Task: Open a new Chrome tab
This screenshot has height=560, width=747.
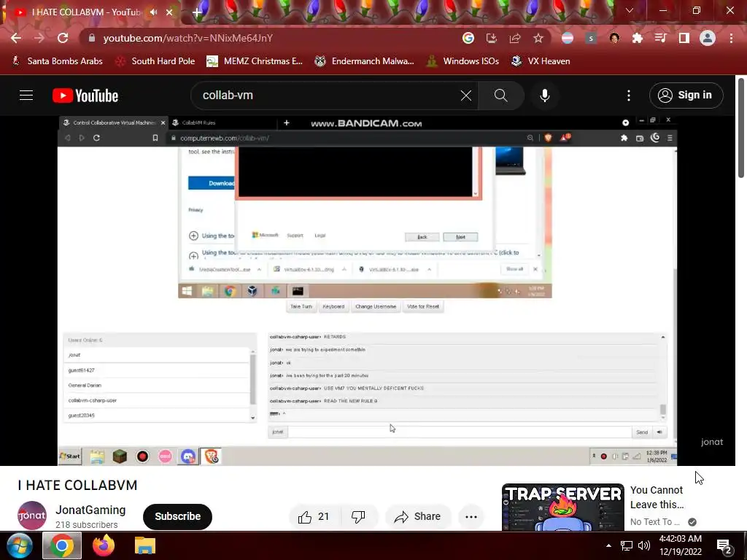Action: pos(197,12)
